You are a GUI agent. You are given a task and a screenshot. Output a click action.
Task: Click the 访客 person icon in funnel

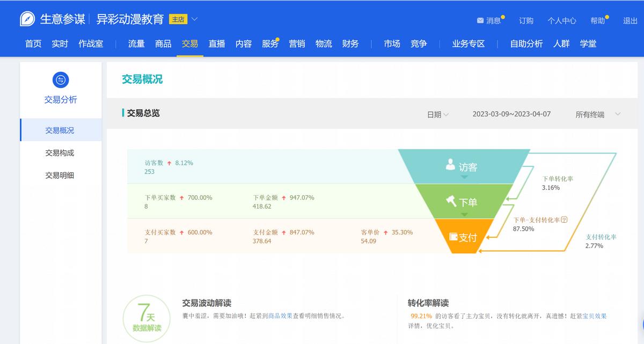click(x=450, y=164)
